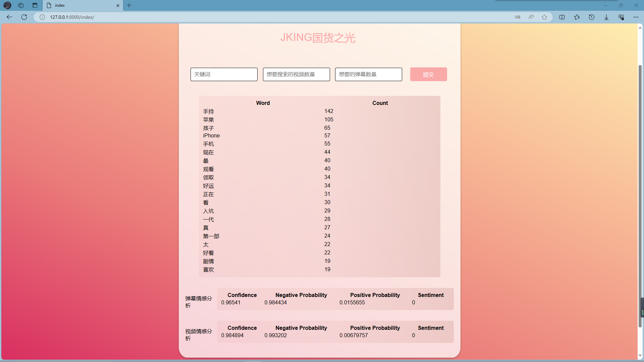Click count value 142
The height and width of the screenshot is (362, 644).
(329, 111)
